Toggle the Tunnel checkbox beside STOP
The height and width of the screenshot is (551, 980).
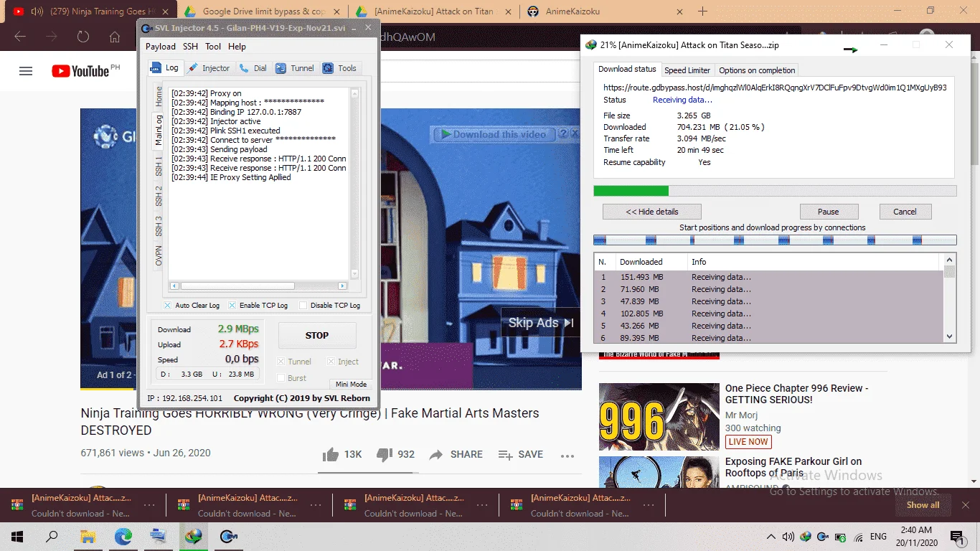pos(281,362)
